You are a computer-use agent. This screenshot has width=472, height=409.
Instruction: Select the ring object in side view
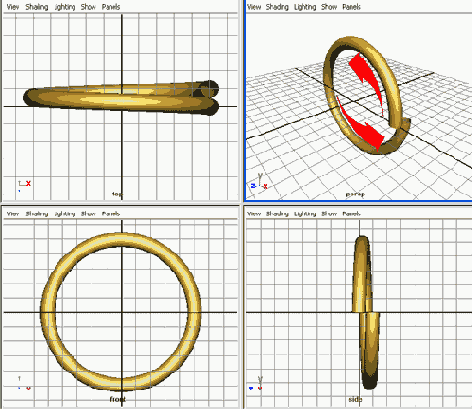click(366, 312)
